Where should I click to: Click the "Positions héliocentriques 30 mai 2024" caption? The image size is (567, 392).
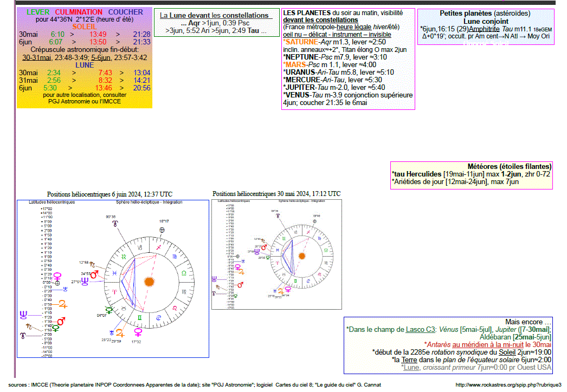pos(276,194)
